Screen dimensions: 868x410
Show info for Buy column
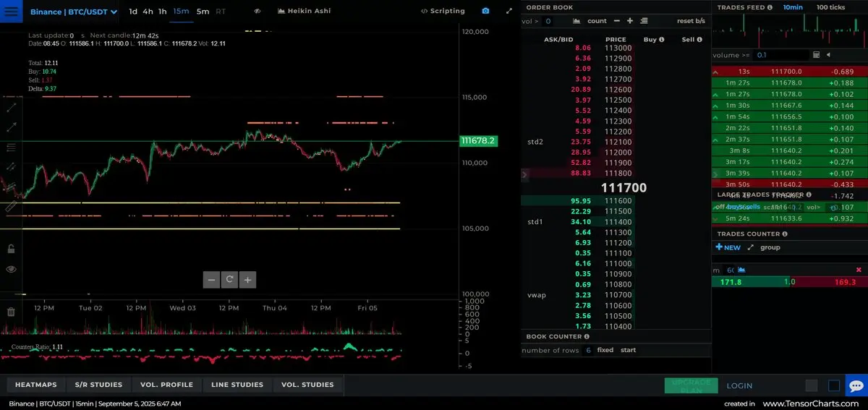click(x=662, y=40)
